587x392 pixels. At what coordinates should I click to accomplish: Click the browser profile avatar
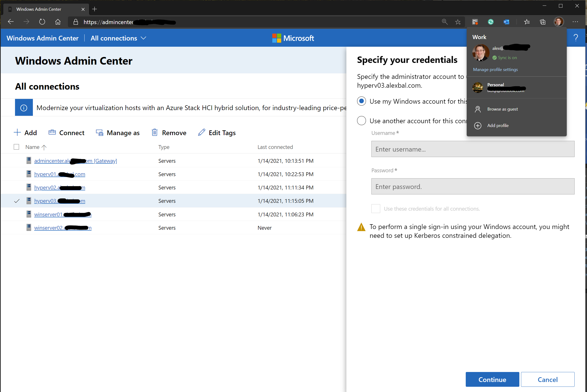559,22
